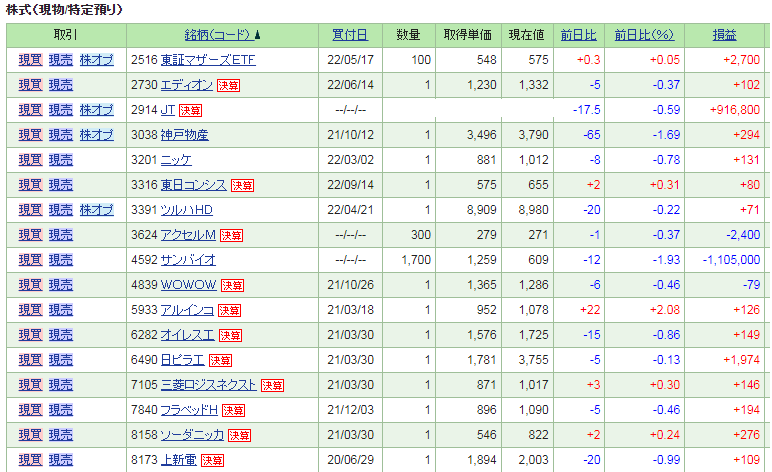Screen dimensions: 772x472
Task: Click 現売 for 8173 上新電
Action: [x=61, y=460]
